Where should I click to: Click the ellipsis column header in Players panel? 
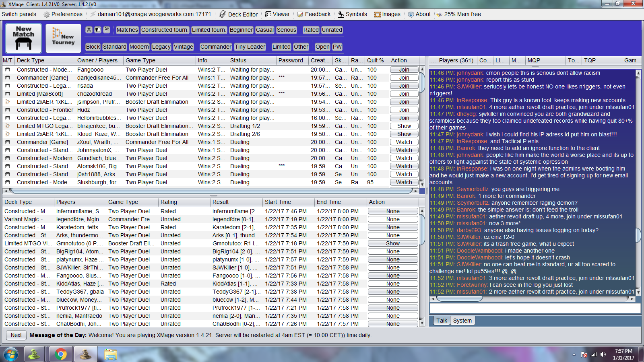(433, 60)
